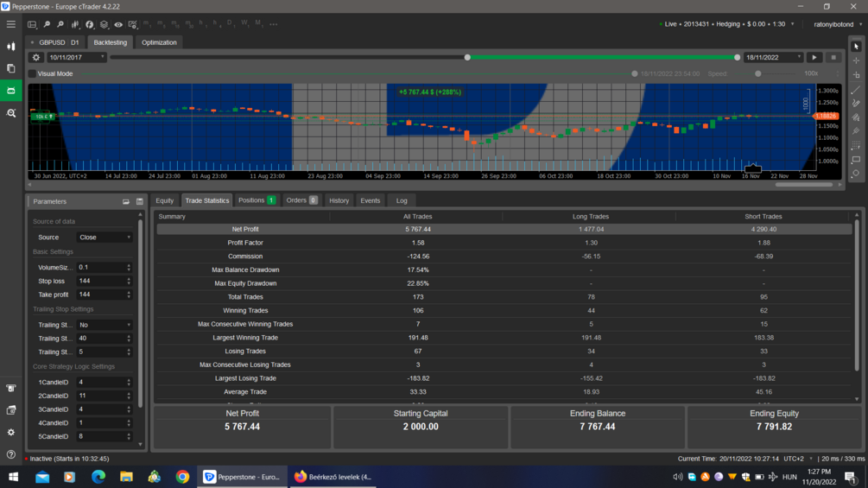
Task: Click the Stop loss value stepper
Action: click(129, 281)
